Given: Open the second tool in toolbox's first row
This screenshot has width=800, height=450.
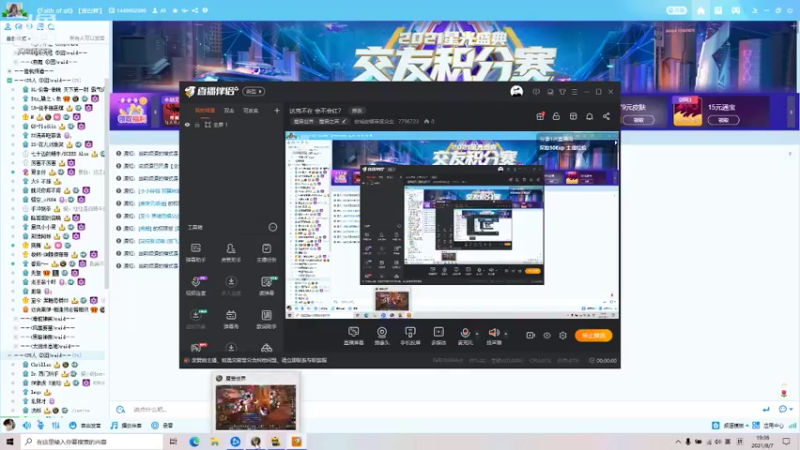Looking at the screenshot, I should coord(231,253).
